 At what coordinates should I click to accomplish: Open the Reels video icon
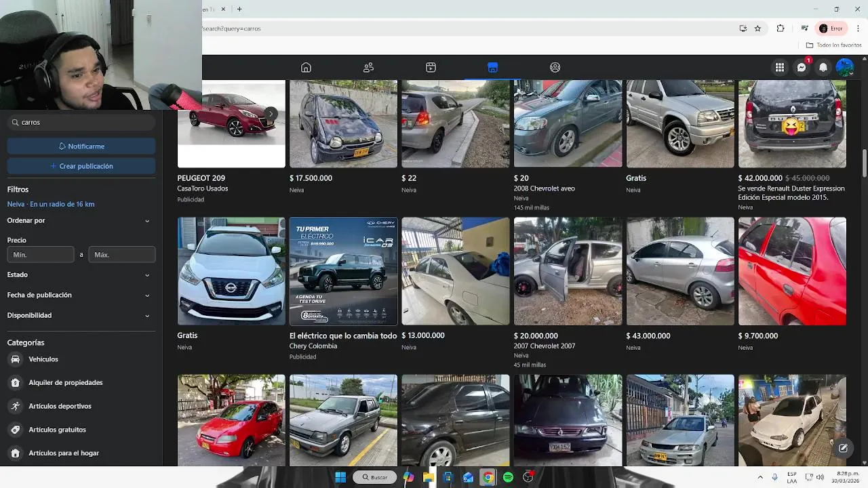click(x=431, y=67)
